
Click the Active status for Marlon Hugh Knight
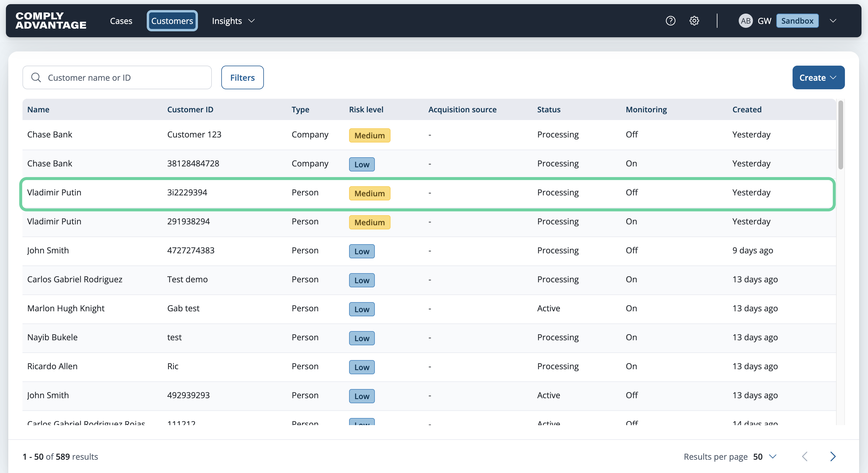coord(548,308)
